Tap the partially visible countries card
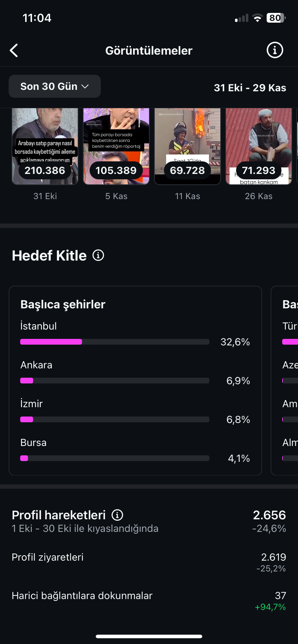This screenshot has width=298, height=644. coord(285,381)
